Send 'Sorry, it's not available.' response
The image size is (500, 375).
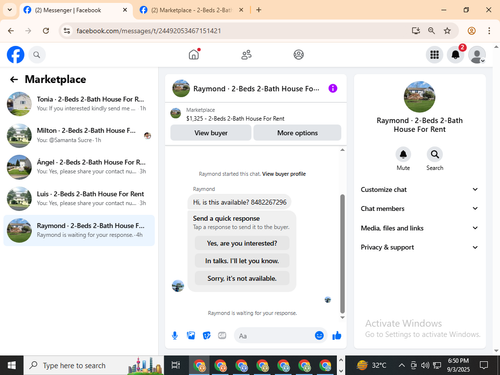tap(242, 278)
